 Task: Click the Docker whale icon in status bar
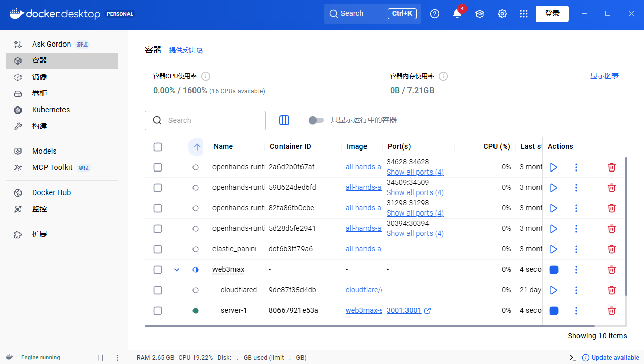coord(10,357)
